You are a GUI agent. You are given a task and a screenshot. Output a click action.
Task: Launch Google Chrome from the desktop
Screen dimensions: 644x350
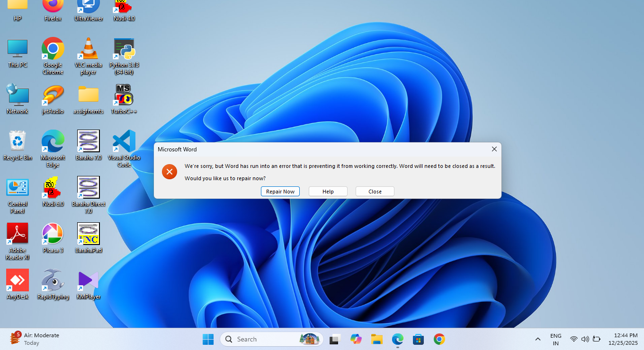(53, 50)
